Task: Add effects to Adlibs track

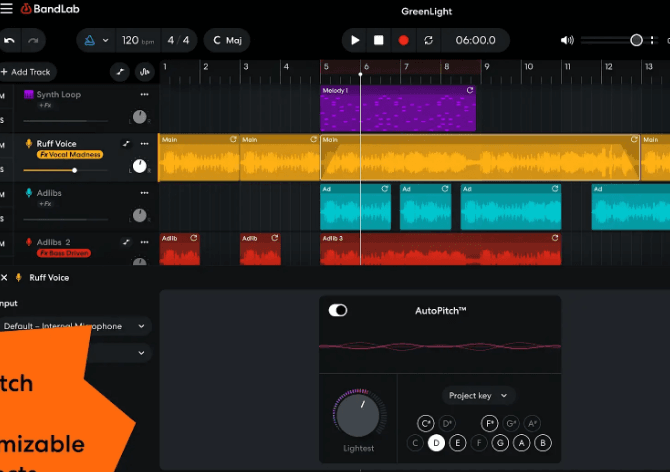Action: (x=45, y=204)
